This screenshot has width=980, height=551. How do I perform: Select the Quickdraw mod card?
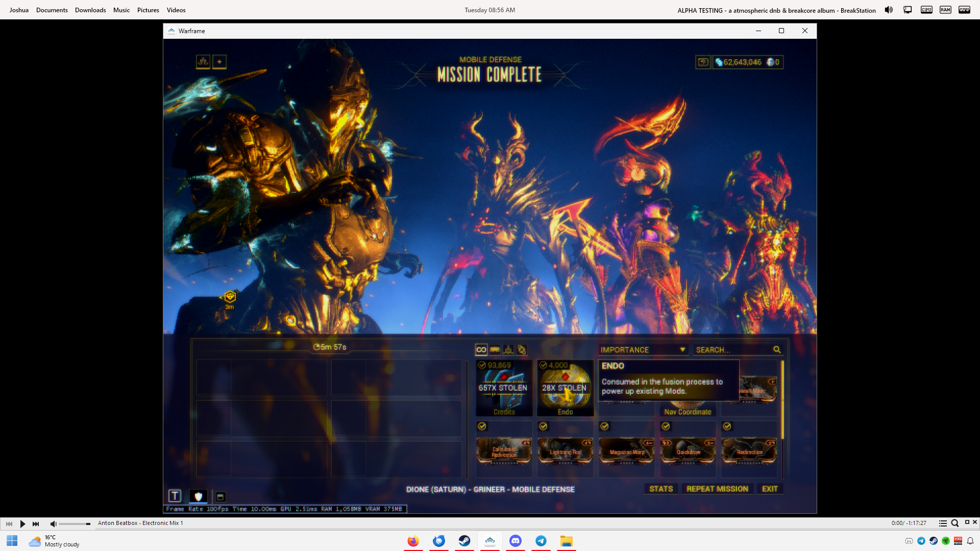tap(688, 450)
